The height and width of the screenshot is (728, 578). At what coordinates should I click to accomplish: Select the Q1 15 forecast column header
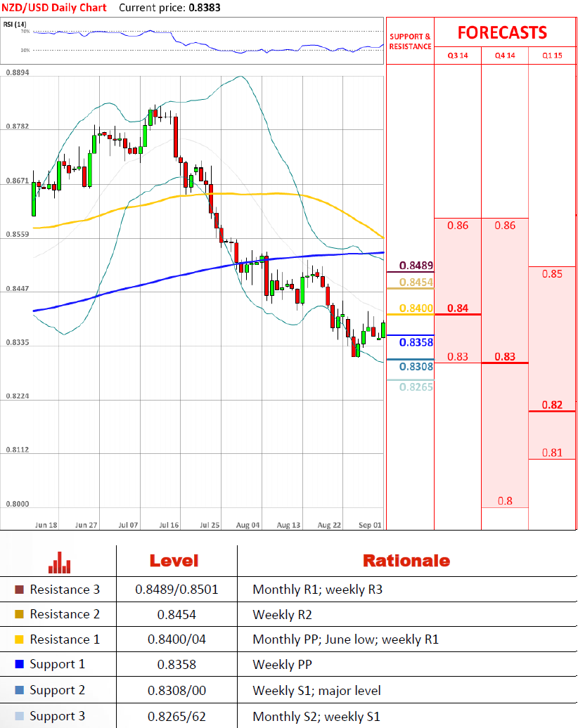pos(553,56)
